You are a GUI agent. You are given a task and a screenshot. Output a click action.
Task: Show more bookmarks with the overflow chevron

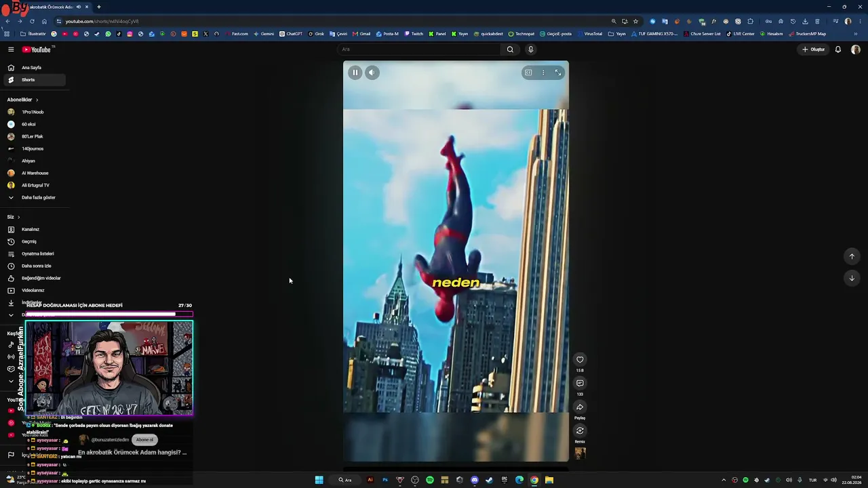pyautogui.click(x=856, y=34)
